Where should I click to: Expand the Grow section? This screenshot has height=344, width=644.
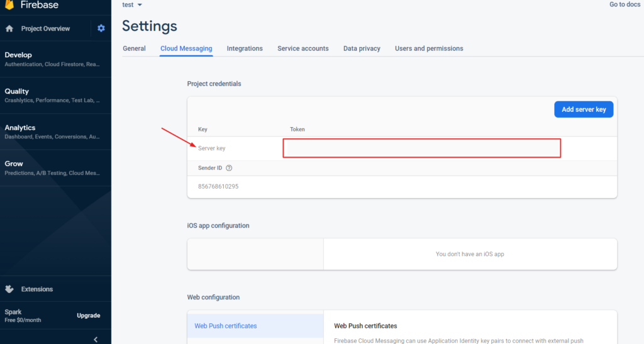tap(55, 168)
